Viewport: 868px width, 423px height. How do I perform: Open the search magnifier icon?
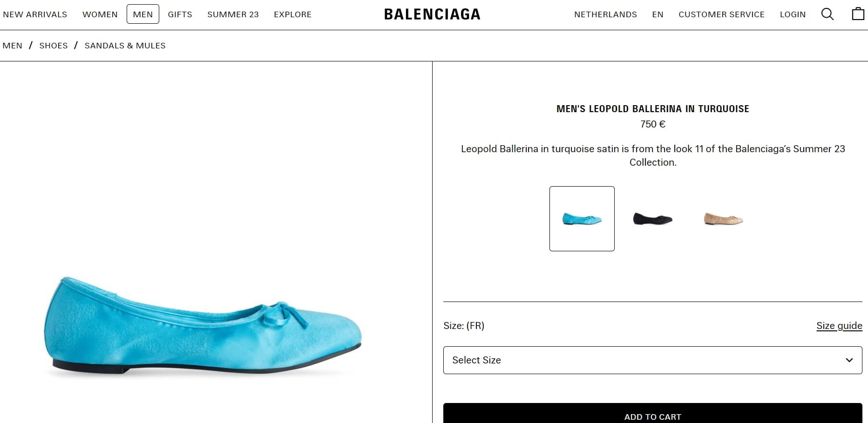coord(827,14)
